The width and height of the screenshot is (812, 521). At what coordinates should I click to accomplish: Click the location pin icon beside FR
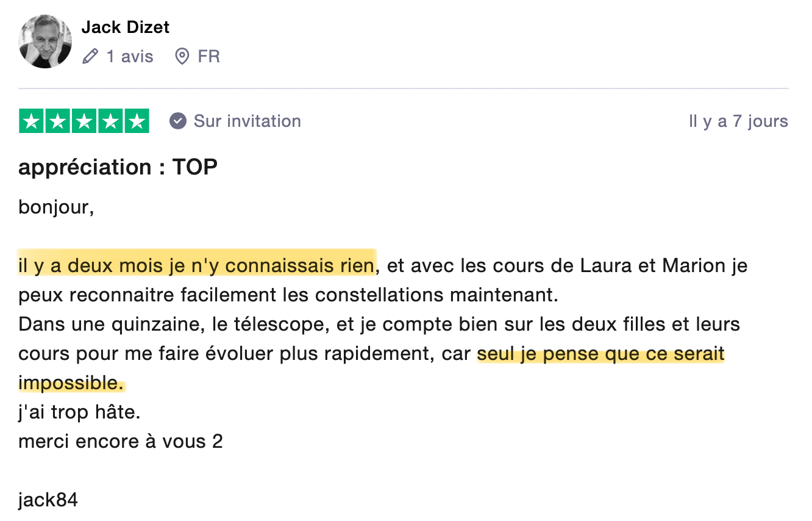pos(182,57)
